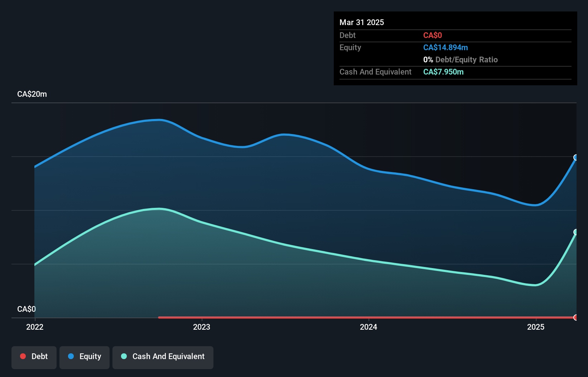588x377 pixels.
Task: Click the teal Cash And Equivalent legend dot
Action: click(x=124, y=356)
